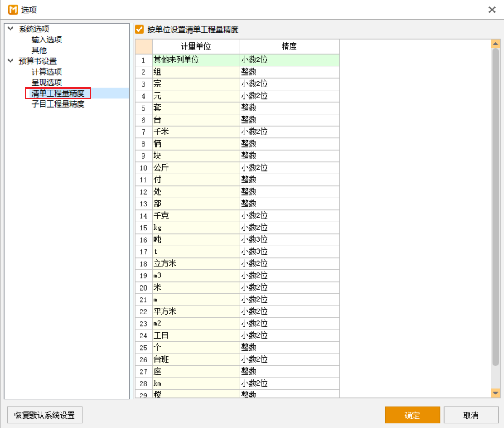
Task: Select 输入选项 in the tree
Action: (x=47, y=40)
